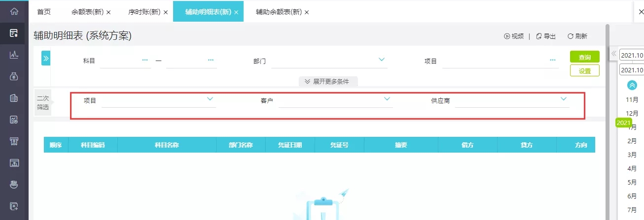Open the line chart reports sidebar icon
The width and height of the screenshot is (644, 220).
tap(14, 55)
